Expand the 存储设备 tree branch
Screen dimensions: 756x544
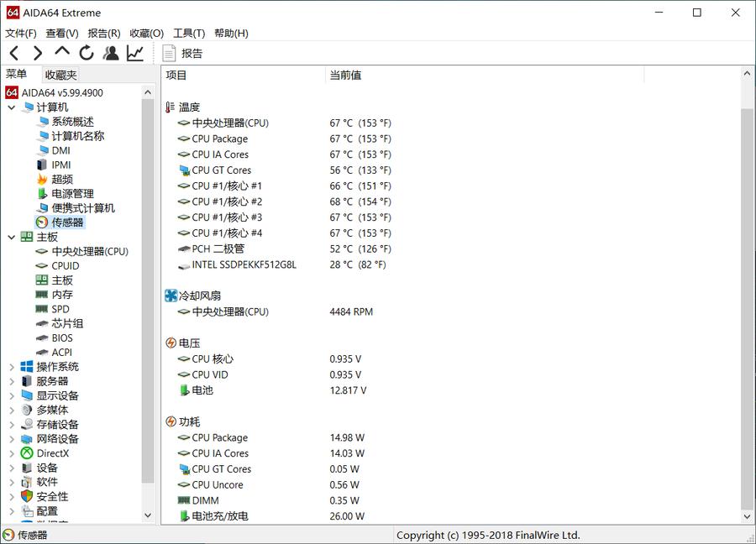[x=11, y=424]
